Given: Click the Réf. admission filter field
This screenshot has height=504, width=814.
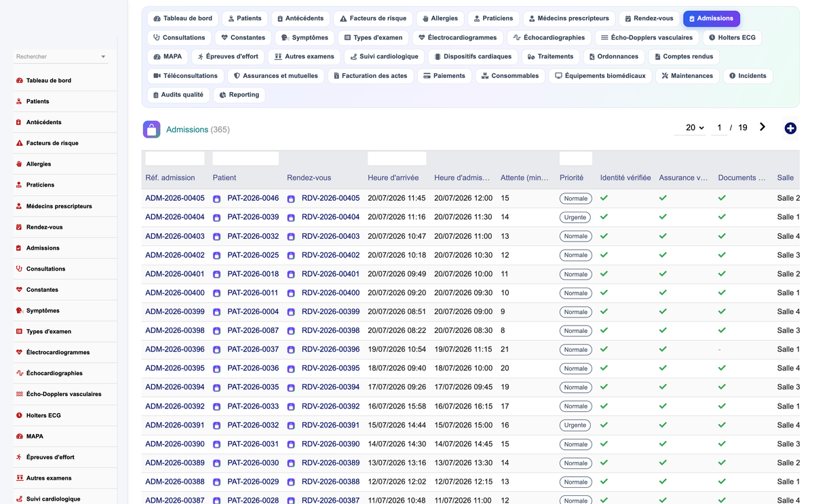Looking at the screenshot, I should (x=175, y=159).
